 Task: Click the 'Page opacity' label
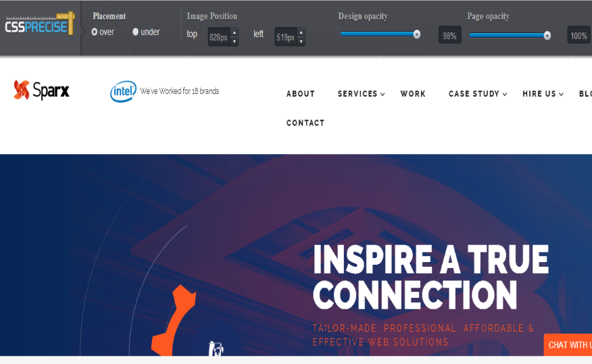[488, 16]
